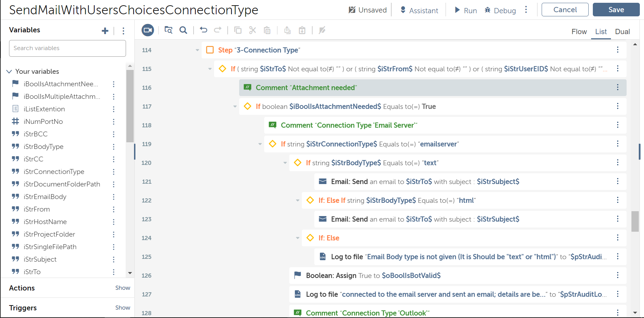The image size is (644, 318).
Task: Click the magnifier search icon in toolbar
Action: pyautogui.click(x=183, y=30)
